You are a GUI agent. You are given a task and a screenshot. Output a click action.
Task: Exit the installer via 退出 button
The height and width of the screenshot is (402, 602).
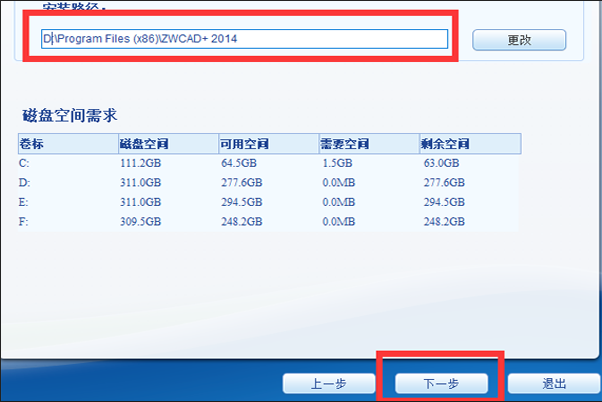tap(554, 384)
